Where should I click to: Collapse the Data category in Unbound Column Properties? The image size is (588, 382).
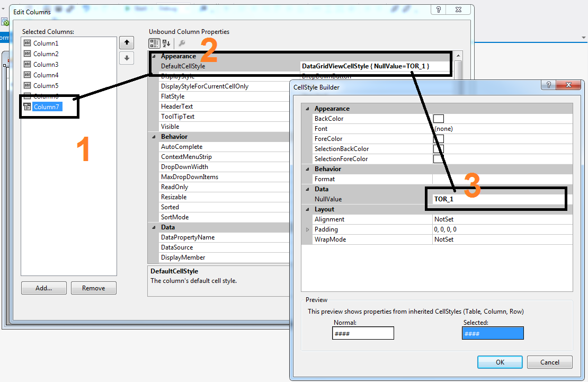point(154,227)
